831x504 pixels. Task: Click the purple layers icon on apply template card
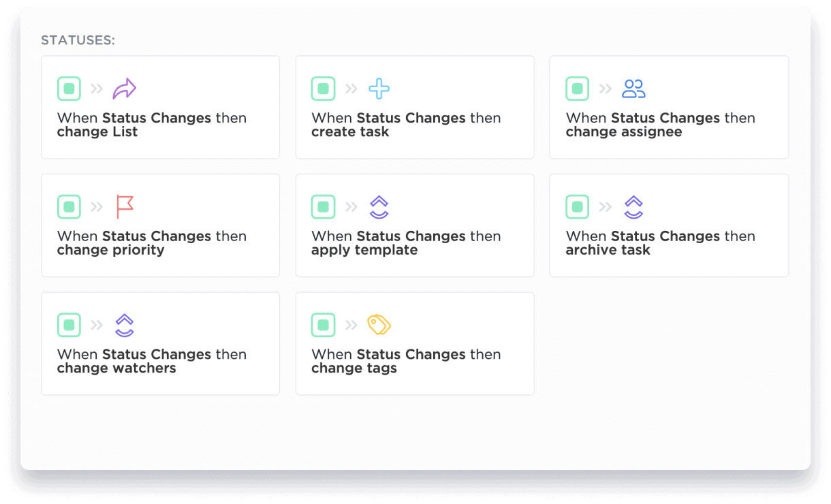(379, 206)
